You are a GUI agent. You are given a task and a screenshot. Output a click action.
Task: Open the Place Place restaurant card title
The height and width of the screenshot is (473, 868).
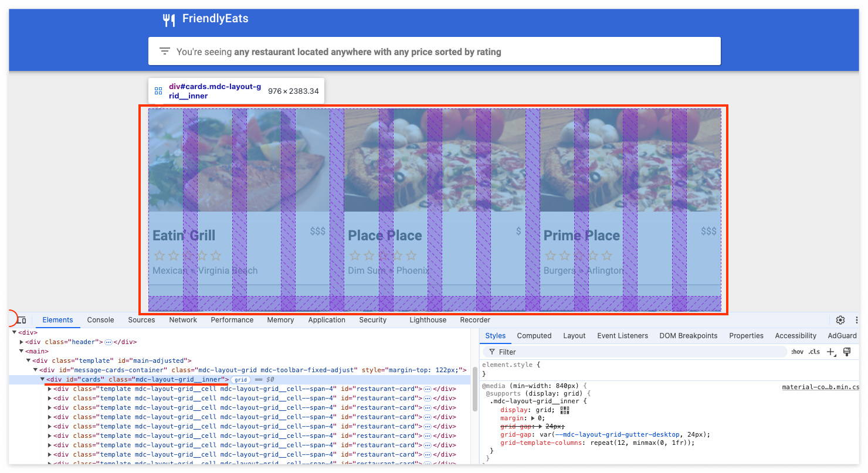pyautogui.click(x=385, y=236)
